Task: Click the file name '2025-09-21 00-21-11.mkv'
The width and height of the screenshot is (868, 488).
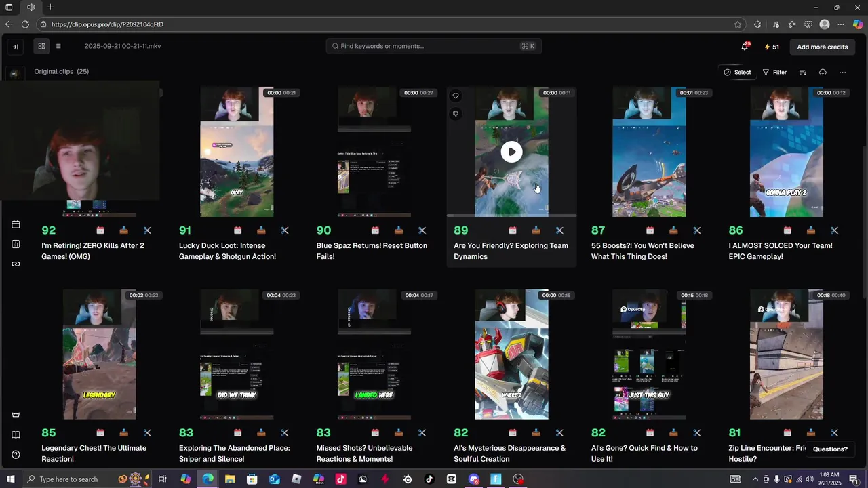Action: (x=123, y=46)
